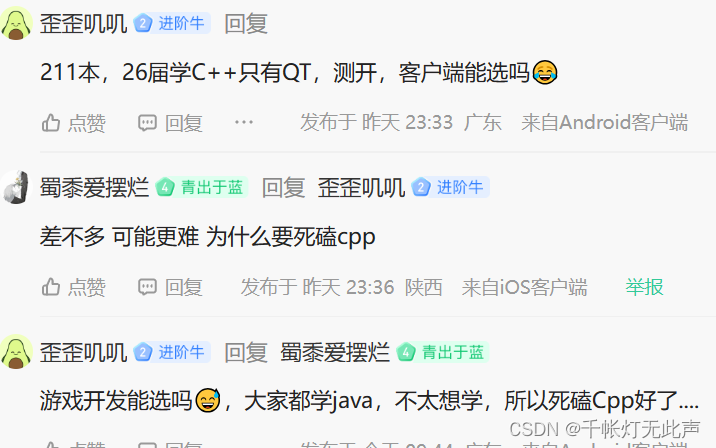Click 歪歪叽叽's avatar on the third comment

tap(16, 352)
